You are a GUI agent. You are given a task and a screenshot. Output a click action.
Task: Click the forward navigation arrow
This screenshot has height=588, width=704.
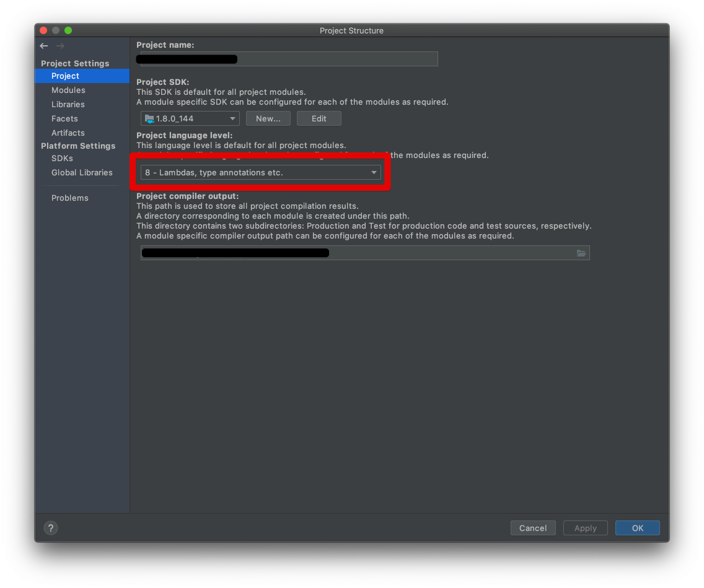tap(59, 45)
